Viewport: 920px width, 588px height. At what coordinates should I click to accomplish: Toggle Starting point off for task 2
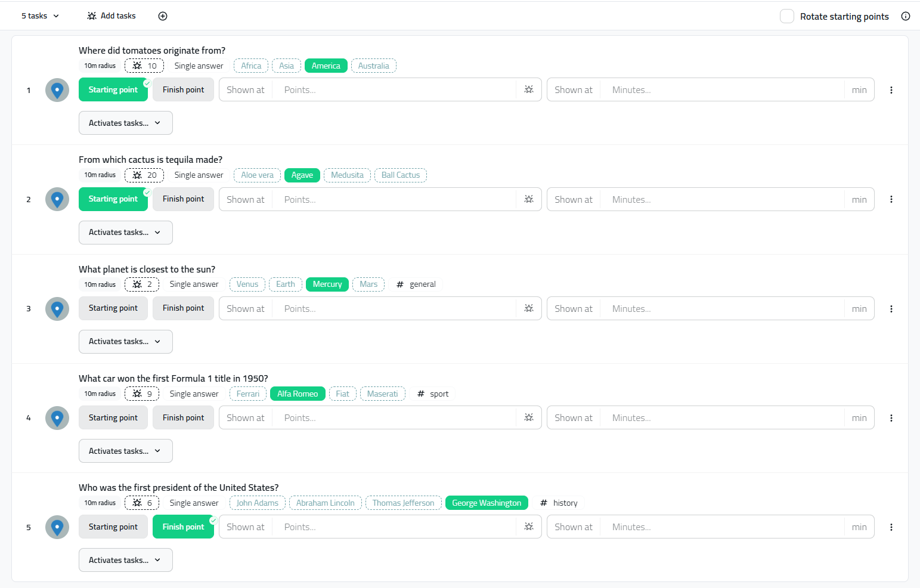click(113, 199)
